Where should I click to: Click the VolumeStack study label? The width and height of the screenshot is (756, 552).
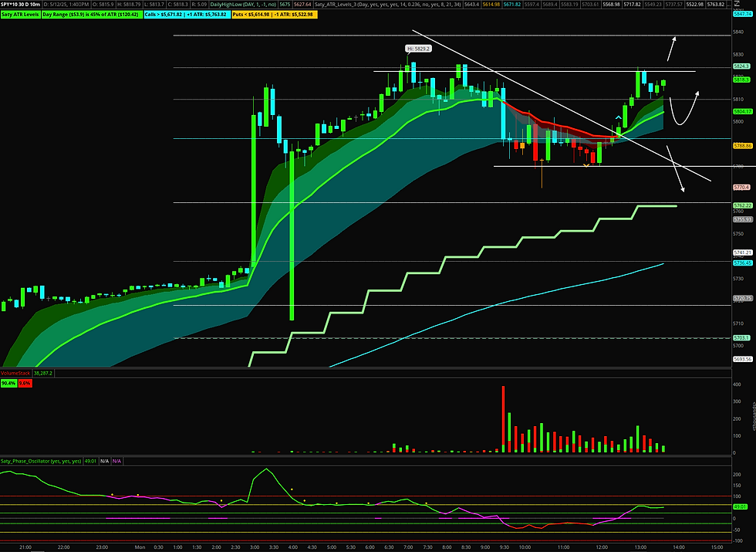coord(15,373)
